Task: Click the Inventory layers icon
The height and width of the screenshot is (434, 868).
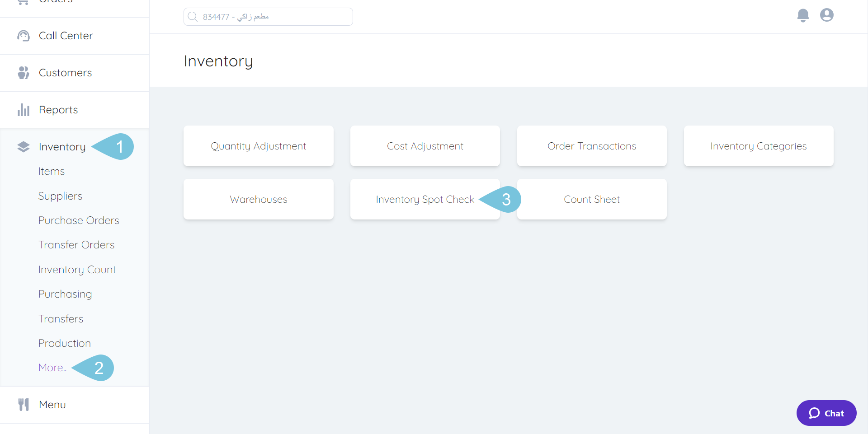Action: 24,147
